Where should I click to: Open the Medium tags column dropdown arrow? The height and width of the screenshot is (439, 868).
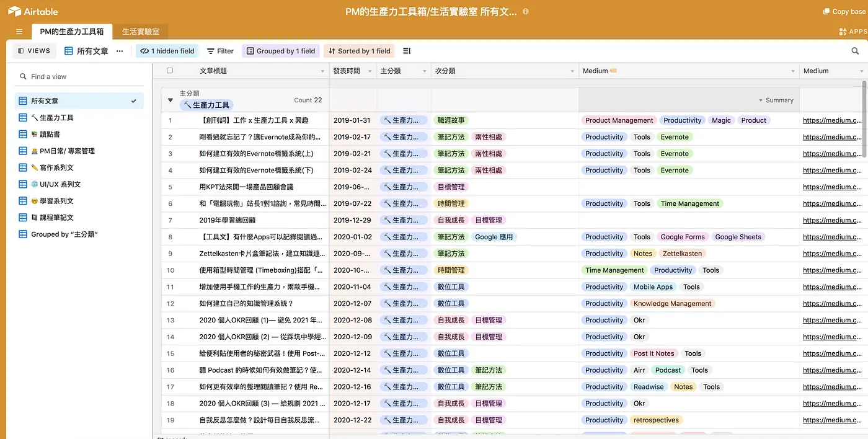tap(793, 71)
